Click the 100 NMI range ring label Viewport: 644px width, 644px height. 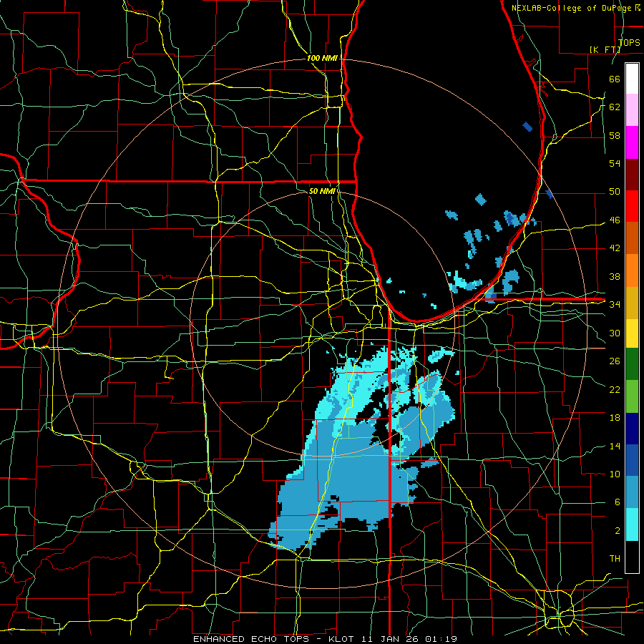(x=322, y=59)
